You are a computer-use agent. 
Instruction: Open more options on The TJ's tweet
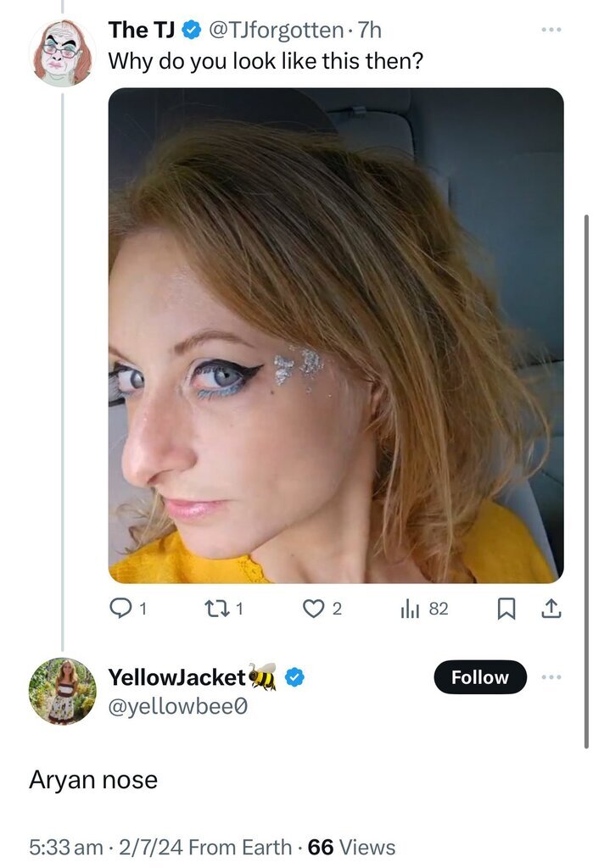(551, 31)
